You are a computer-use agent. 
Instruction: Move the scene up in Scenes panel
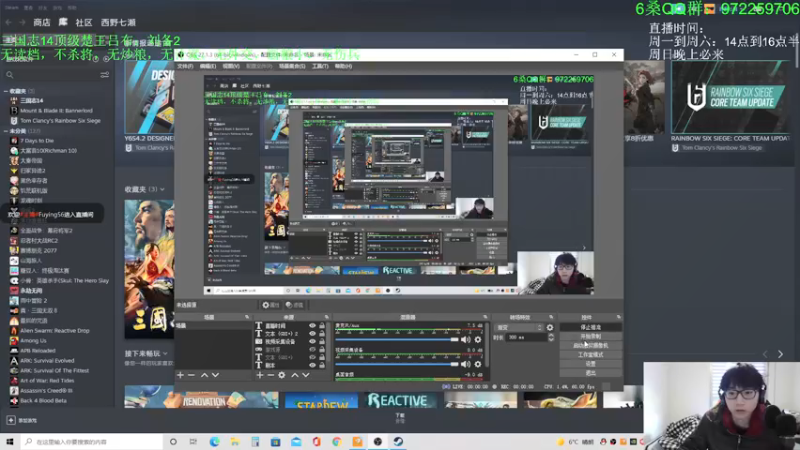pyautogui.click(x=204, y=375)
